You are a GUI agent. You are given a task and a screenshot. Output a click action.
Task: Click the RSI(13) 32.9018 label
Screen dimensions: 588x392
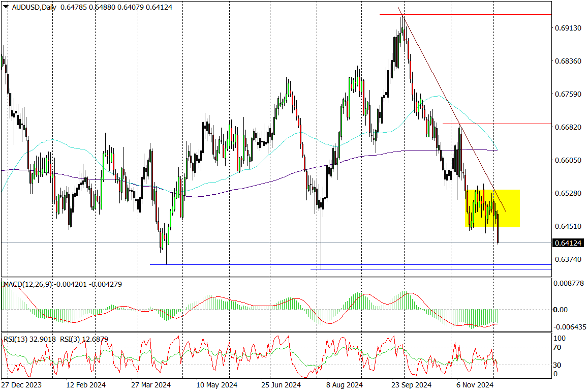point(29,339)
